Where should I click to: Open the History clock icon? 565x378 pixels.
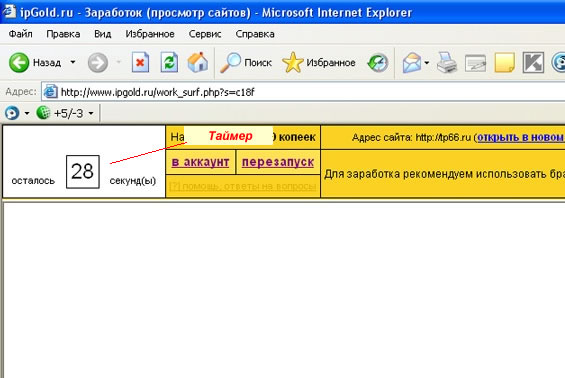tap(378, 63)
